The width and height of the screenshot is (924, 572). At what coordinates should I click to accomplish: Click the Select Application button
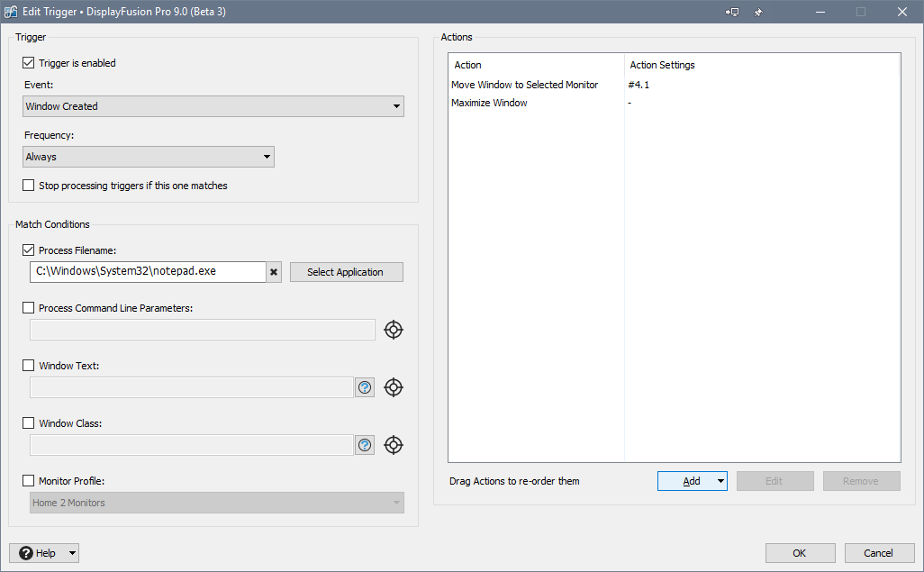(346, 272)
